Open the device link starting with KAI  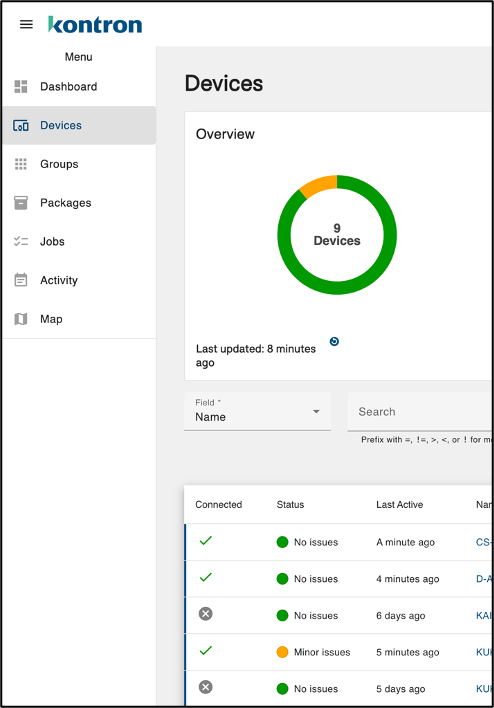[484, 615]
